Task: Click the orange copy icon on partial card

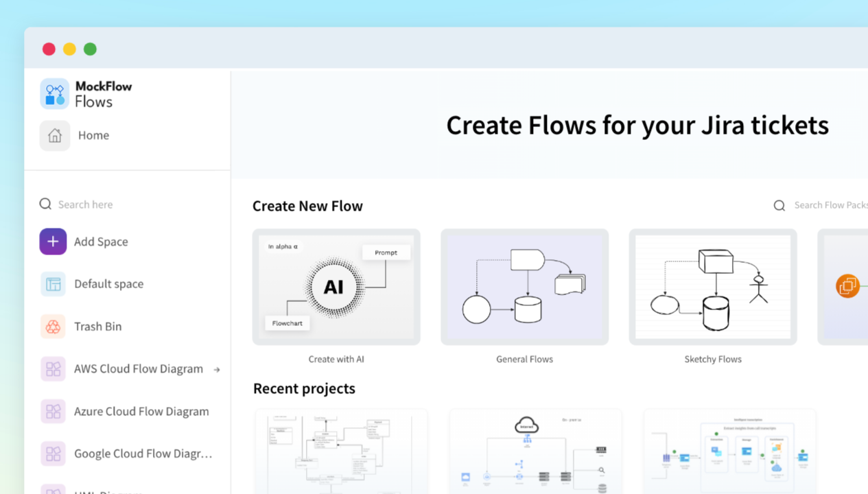Action: click(x=847, y=285)
